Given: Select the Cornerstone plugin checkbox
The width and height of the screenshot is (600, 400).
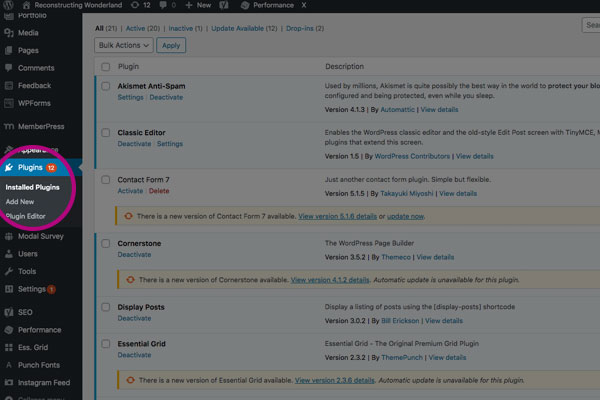Looking at the screenshot, I should (x=106, y=243).
